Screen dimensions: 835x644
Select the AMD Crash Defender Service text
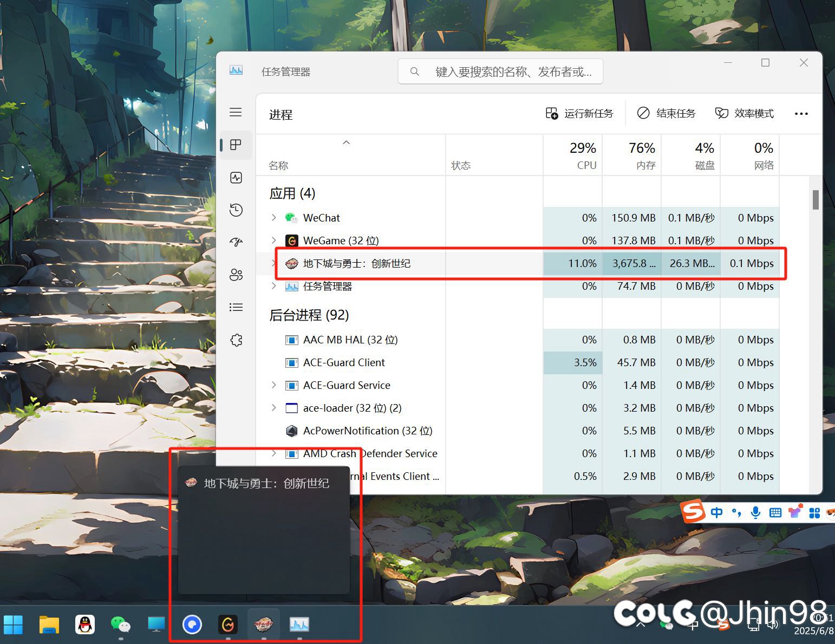tap(370, 453)
